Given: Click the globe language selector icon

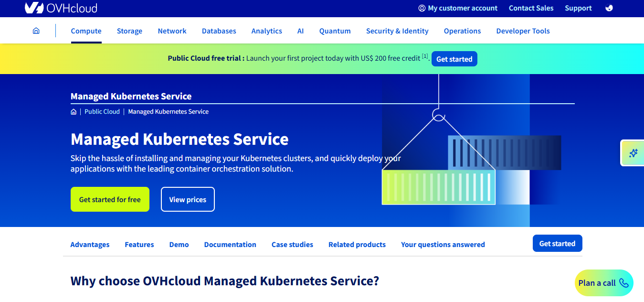Looking at the screenshot, I should (609, 8).
